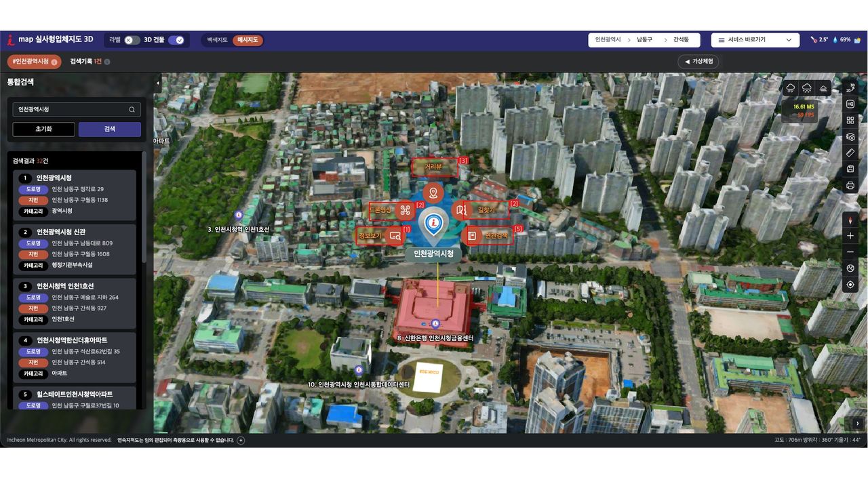Open street view (거리뷰) pin icon

click(x=433, y=193)
